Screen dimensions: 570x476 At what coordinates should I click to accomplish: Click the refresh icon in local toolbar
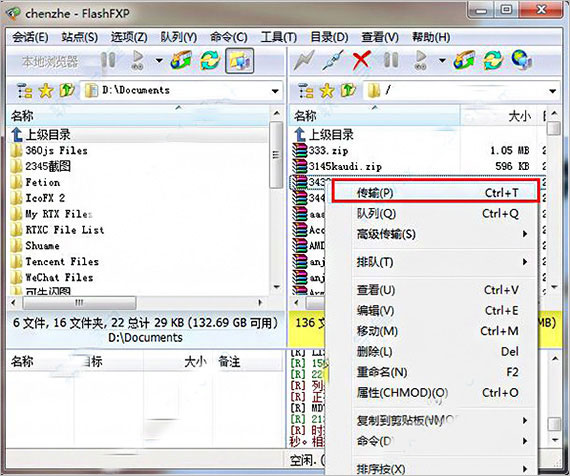[x=210, y=60]
